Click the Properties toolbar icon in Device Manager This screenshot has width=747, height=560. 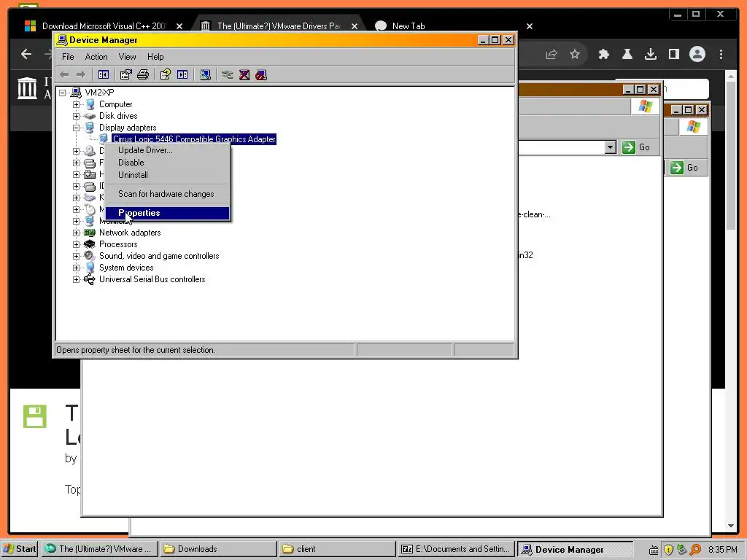pos(125,75)
